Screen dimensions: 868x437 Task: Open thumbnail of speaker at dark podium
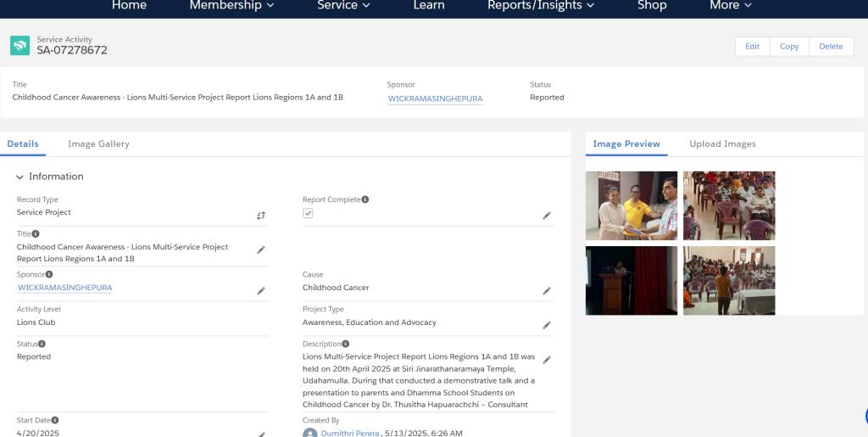(x=632, y=281)
